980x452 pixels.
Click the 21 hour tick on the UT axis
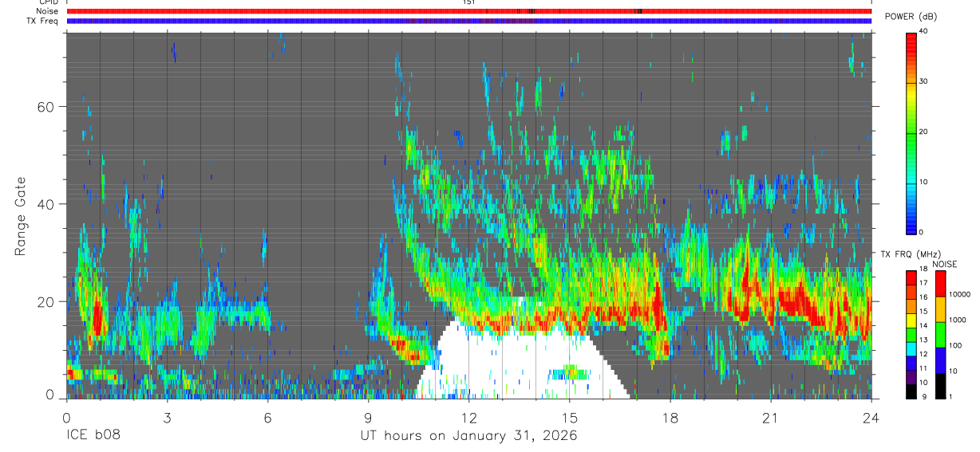click(770, 417)
